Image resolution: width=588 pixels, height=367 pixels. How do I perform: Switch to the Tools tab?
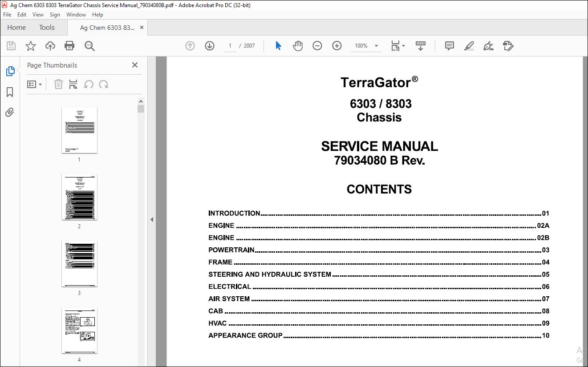click(x=47, y=28)
